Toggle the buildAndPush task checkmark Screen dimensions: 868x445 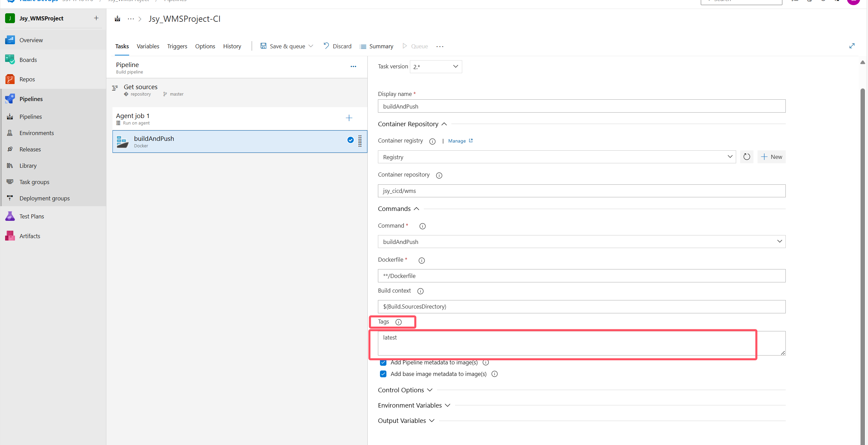pyautogui.click(x=350, y=140)
